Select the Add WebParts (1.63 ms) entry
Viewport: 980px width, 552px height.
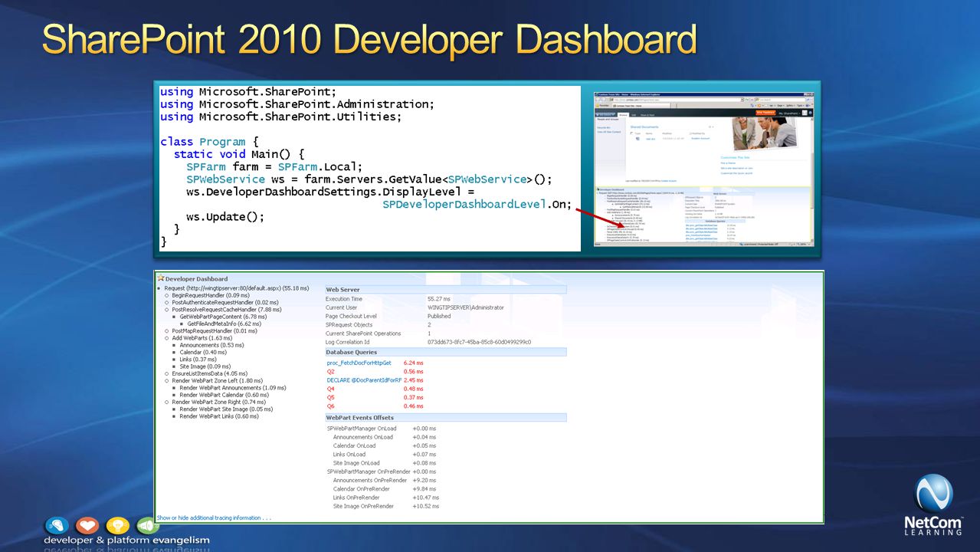(202, 338)
